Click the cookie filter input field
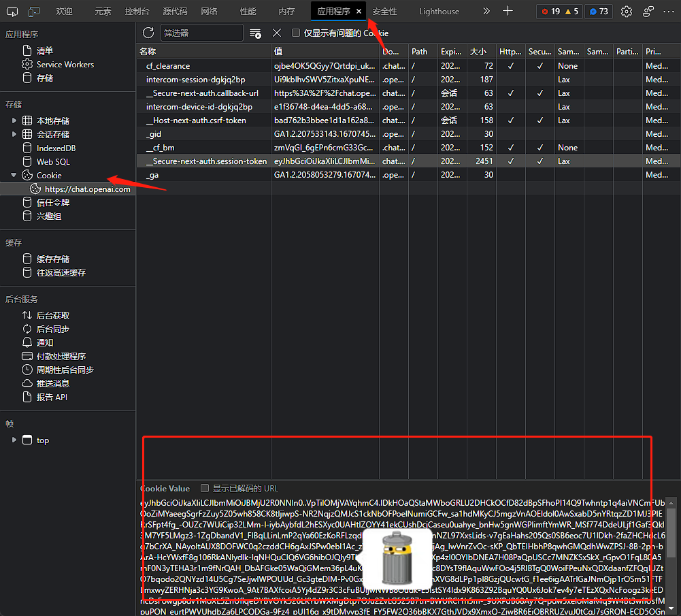Viewport: 681px width, 616px height. (x=201, y=33)
